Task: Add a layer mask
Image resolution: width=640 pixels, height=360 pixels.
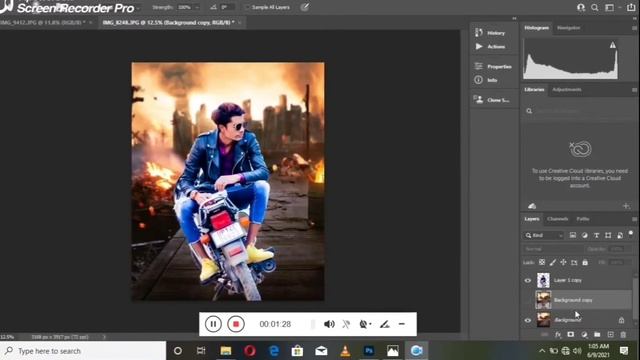Action: (x=571, y=334)
